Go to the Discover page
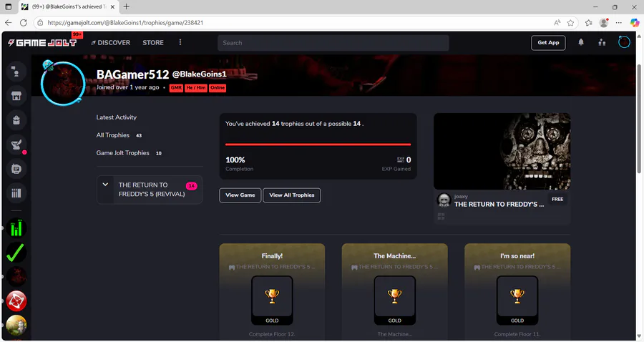The image size is (644, 342). tap(110, 43)
